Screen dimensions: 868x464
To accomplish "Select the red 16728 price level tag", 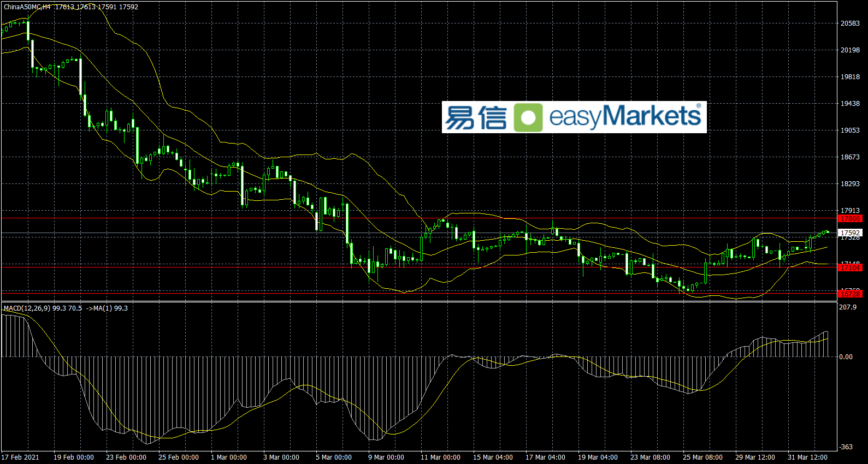I will 850,294.
